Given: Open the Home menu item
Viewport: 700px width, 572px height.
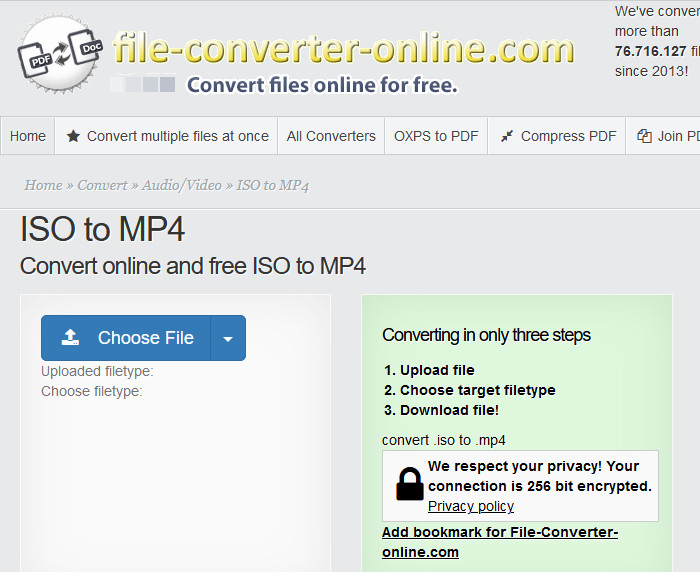Looking at the screenshot, I should coord(28,136).
